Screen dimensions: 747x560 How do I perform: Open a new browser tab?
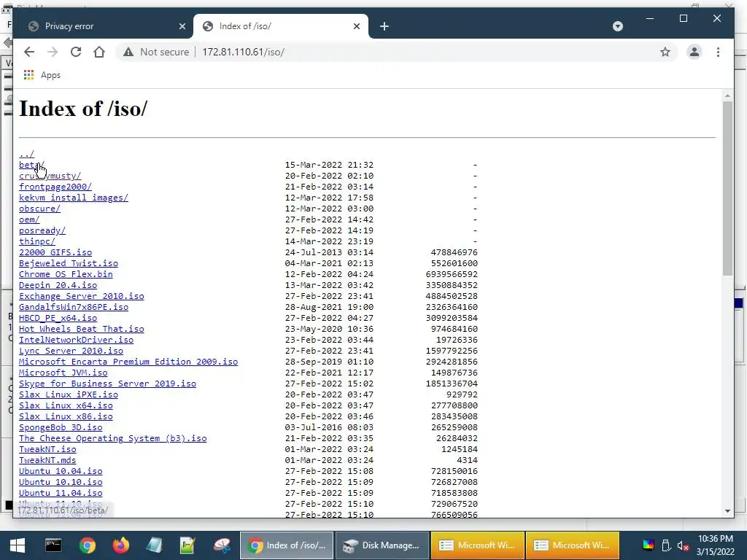[x=384, y=26]
